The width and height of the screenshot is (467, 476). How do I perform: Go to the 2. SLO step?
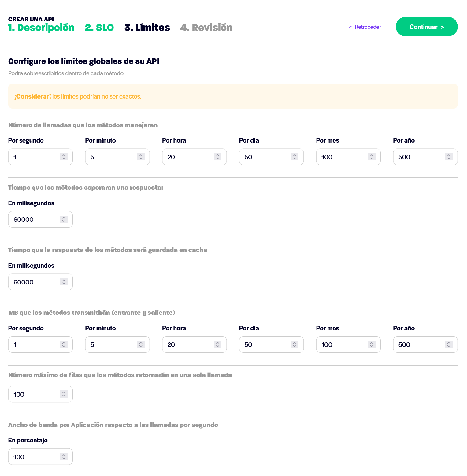pyautogui.click(x=99, y=28)
